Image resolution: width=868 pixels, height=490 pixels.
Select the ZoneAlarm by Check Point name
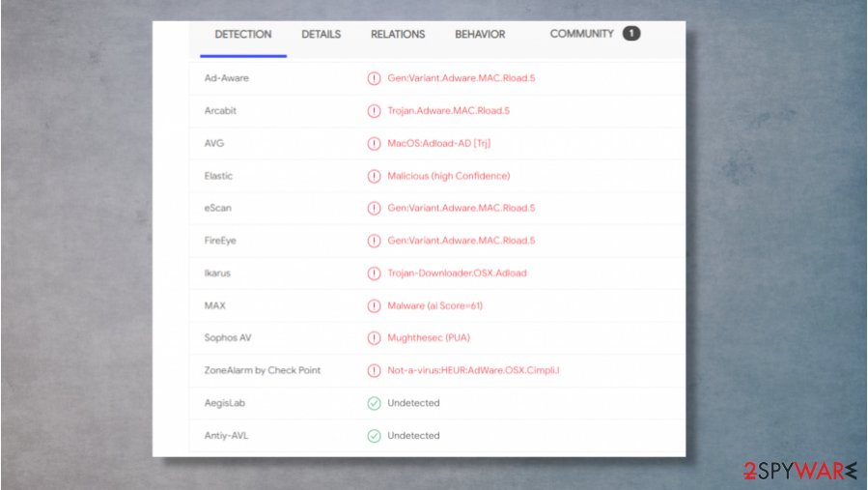pyautogui.click(x=263, y=370)
